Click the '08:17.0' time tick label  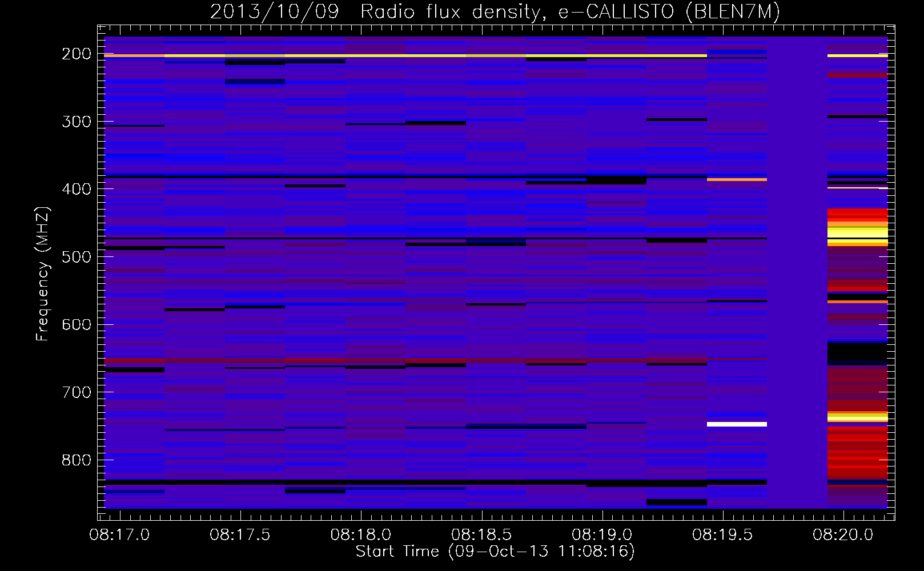pyautogui.click(x=119, y=535)
